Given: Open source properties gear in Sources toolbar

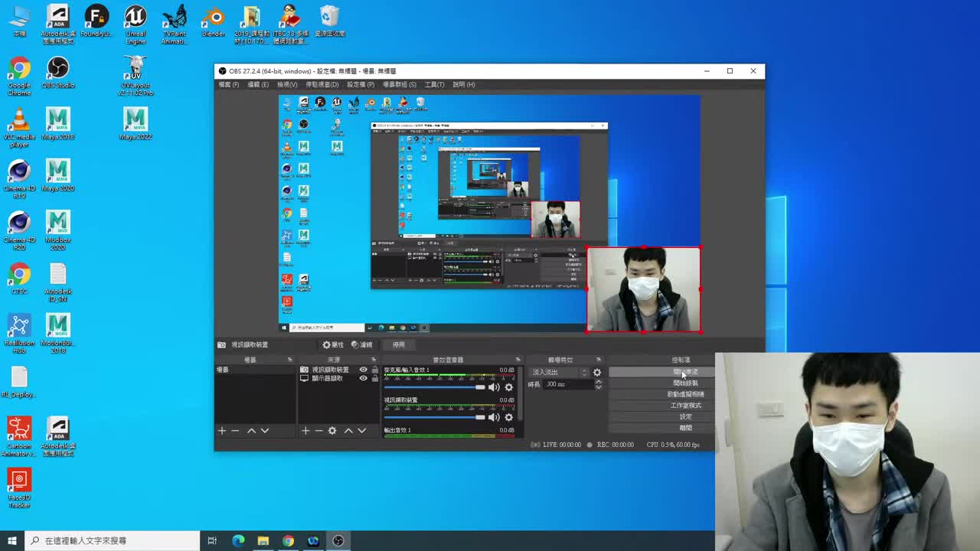Looking at the screenshot, I should point(332,431).
